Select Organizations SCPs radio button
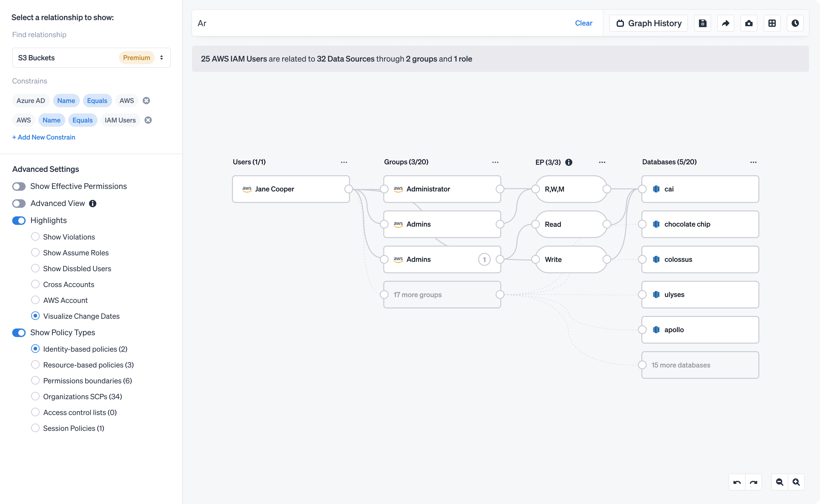The width and height of the screenshot is (820, 504). pyautogui.click(x=35, y=396)
